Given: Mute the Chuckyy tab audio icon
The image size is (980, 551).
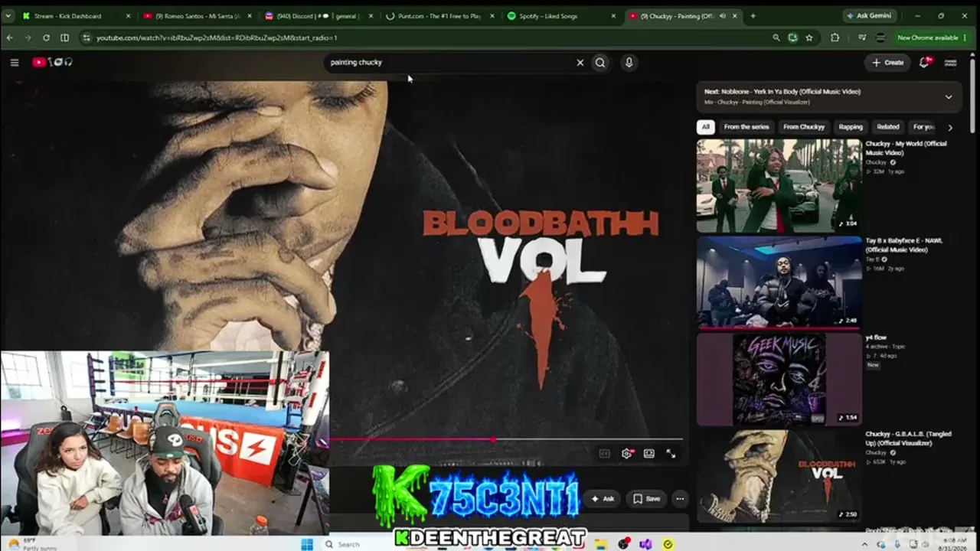Looking at the screenshot, I should coord(722,15).
